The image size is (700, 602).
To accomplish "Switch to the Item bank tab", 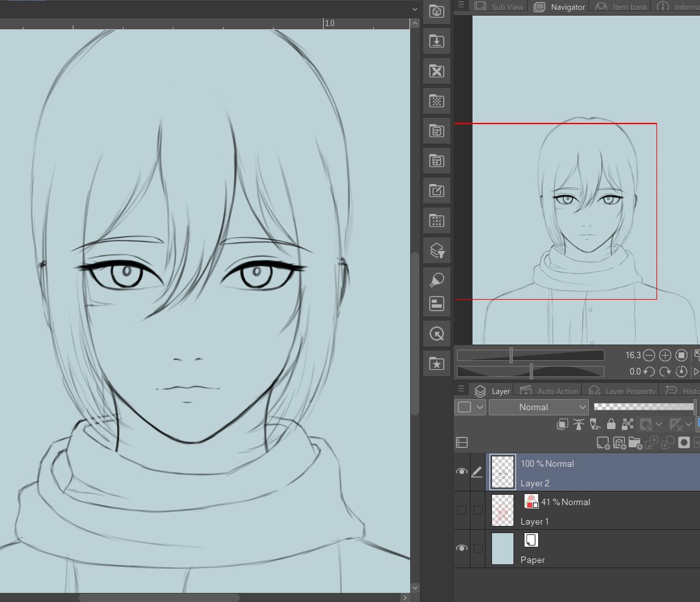I will pyautogui.click(x=621, y=7).
